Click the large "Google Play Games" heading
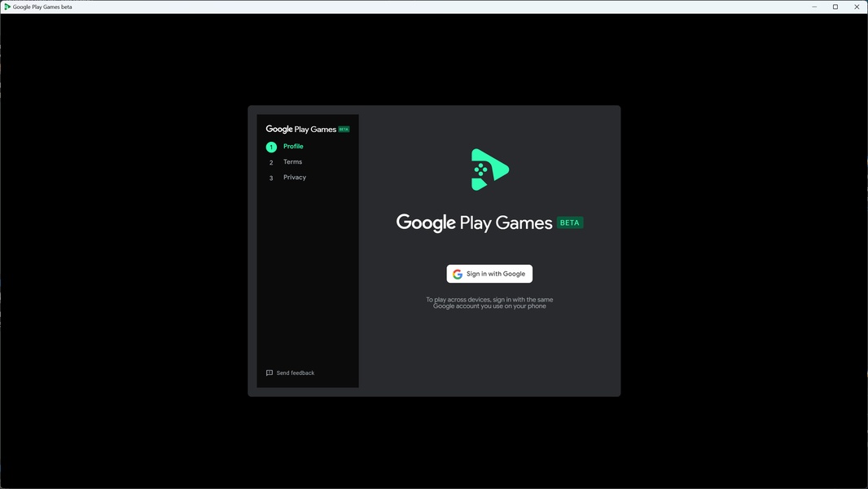The width and height of the screenshot is (868, 489). click(x=475, y=222)
